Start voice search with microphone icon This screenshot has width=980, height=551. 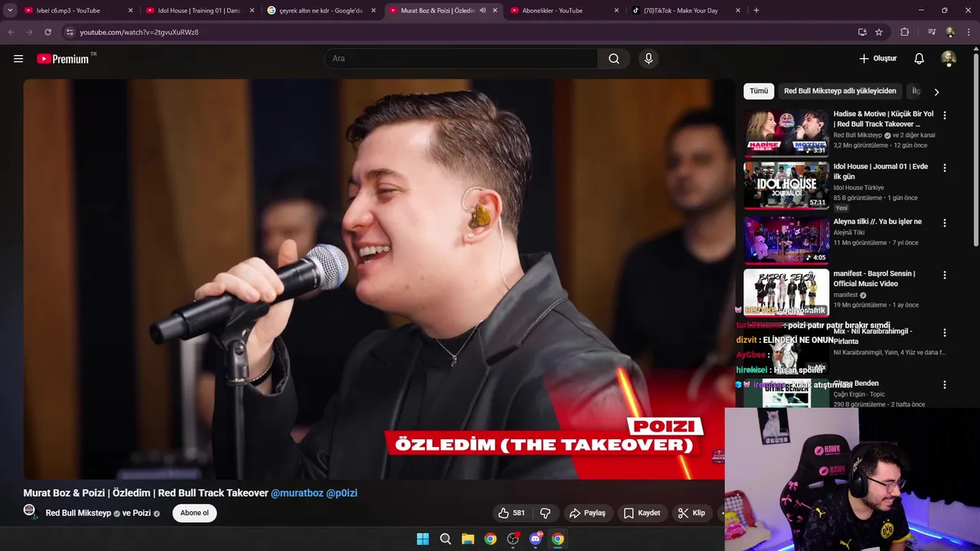648,59
